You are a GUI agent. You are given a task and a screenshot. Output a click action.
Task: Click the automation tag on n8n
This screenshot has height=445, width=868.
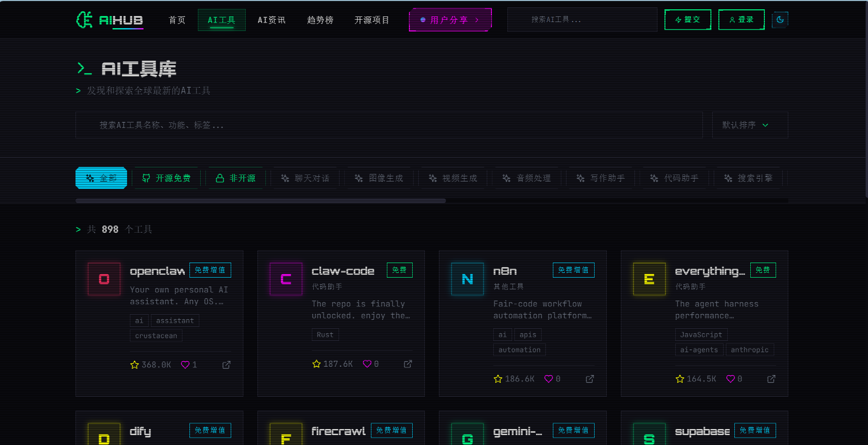click(520, 350)
